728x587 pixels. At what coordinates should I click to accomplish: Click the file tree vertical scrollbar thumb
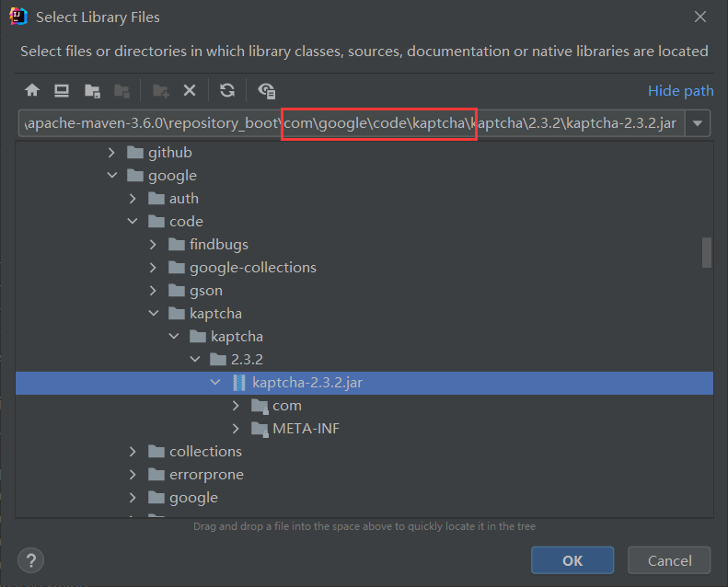point(706,252)
